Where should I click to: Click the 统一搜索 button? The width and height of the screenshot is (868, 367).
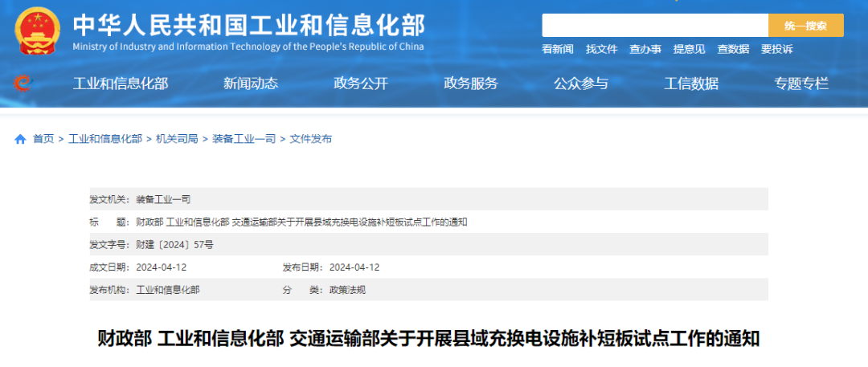806,26
